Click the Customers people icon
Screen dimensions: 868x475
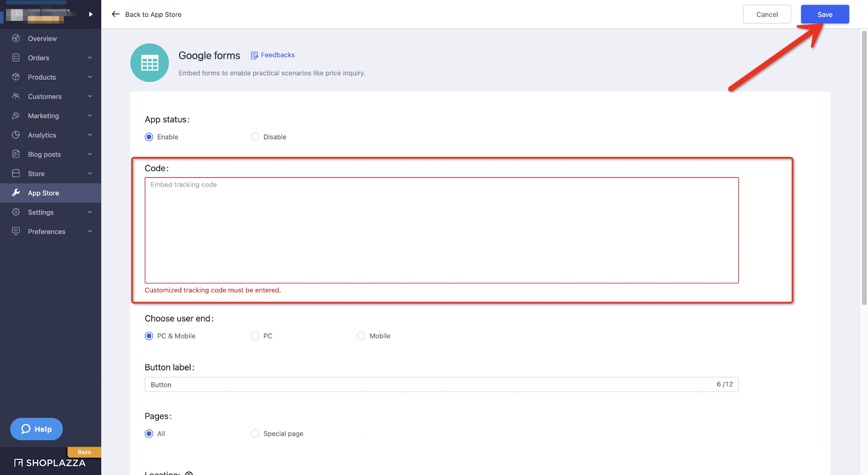[x=16, y=96]
